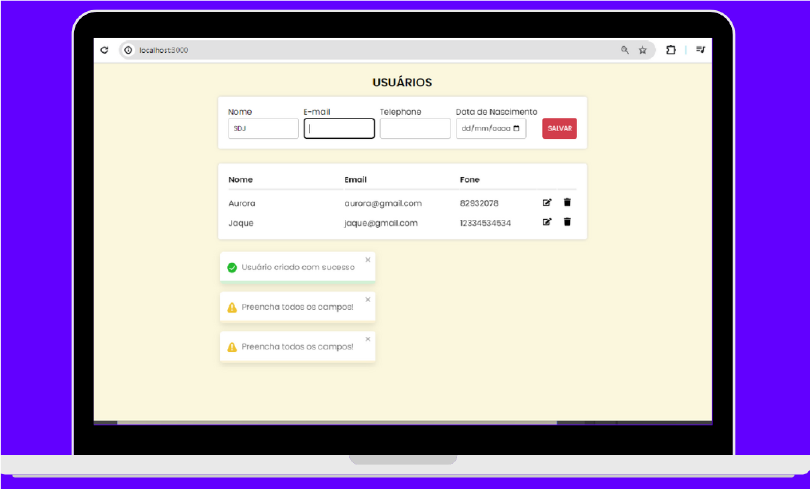Click into the E-mail input field
Viewport: 811px width, 489px height.
339,129
